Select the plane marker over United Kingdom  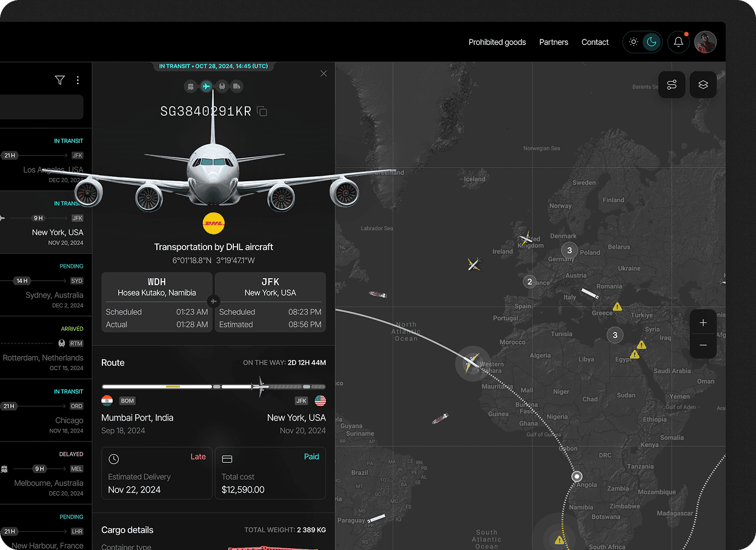526,239
